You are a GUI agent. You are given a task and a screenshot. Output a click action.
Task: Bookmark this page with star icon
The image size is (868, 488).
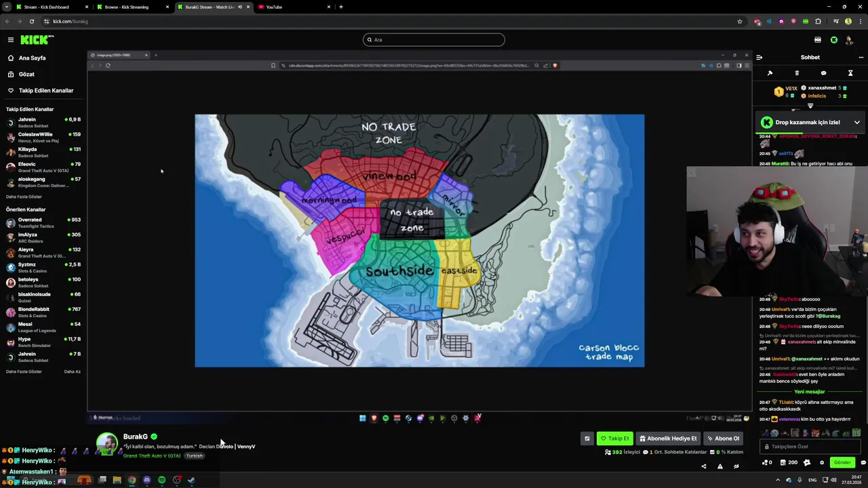(x=740, y=21)
